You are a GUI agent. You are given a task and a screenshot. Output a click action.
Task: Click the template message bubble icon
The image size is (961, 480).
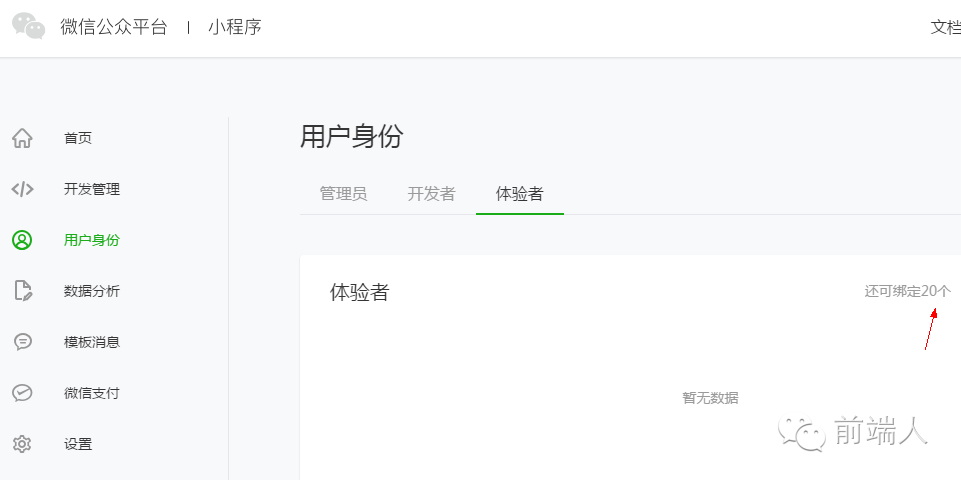click(22, 342)
